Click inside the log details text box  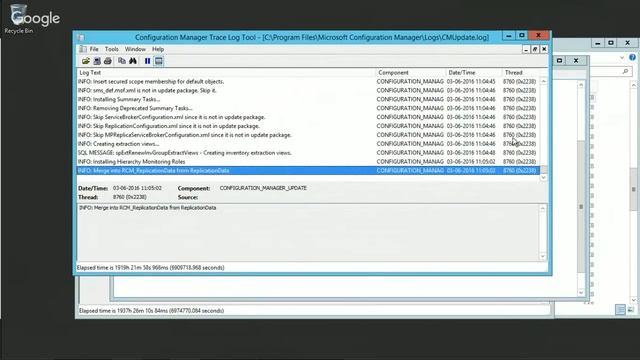(308, 232)
